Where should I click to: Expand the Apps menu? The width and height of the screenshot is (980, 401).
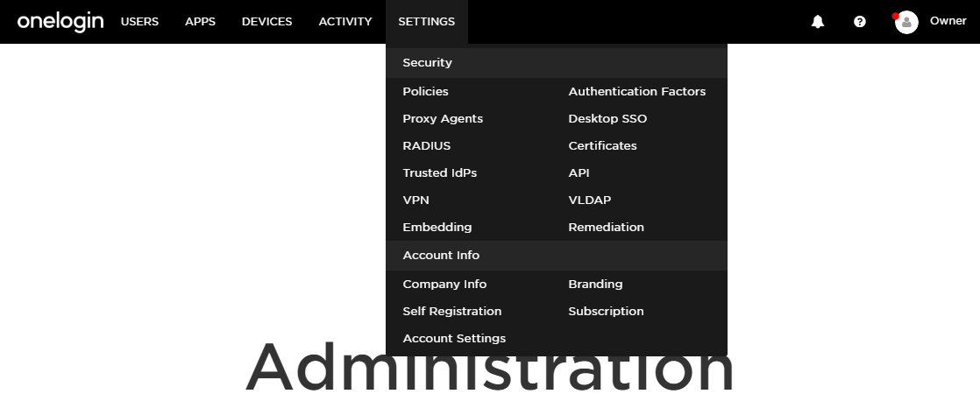pyautogui.click(x=200, y=22)
